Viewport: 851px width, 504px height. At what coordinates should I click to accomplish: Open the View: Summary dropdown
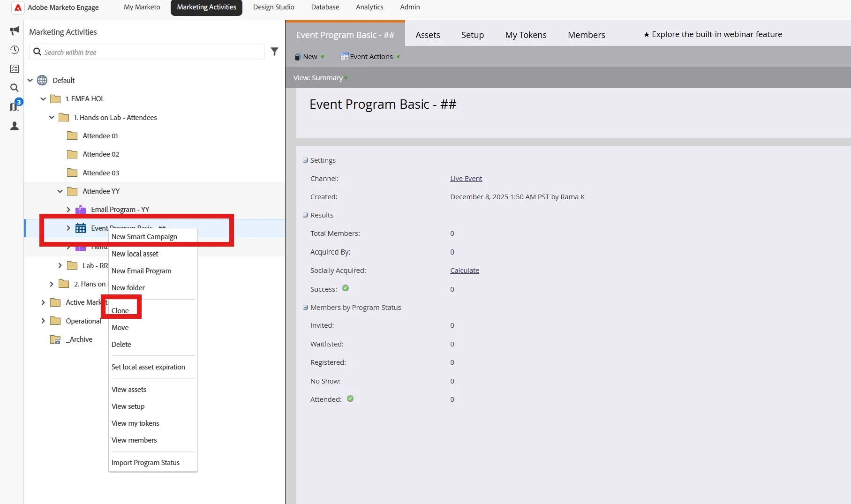click(321, 78)
